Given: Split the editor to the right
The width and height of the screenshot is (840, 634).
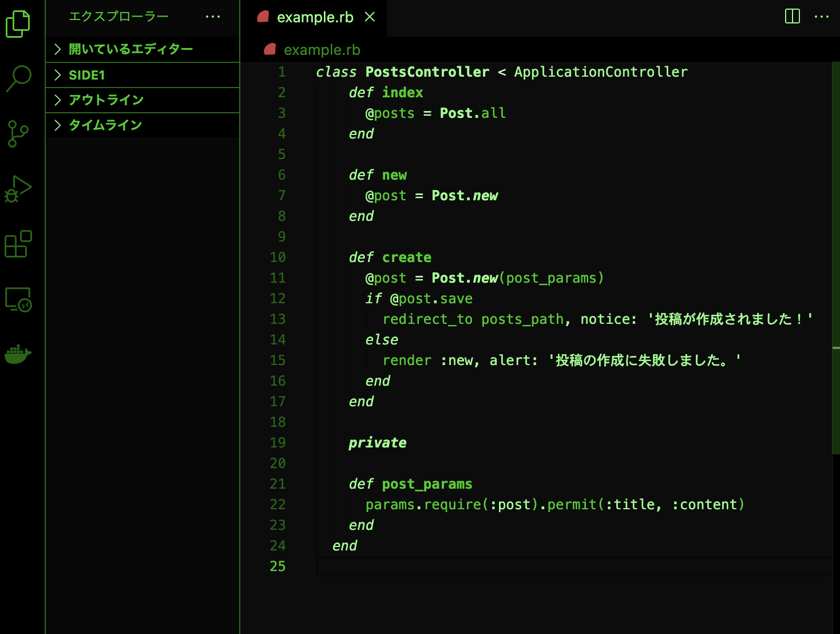Looking at the screenshot, I should tap(793, 16).
